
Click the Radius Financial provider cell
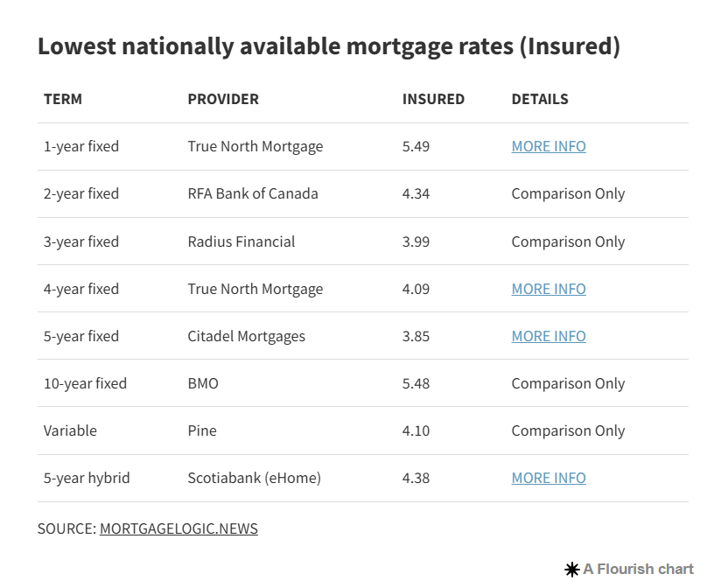pyautogui.click(x=241, y=242)
